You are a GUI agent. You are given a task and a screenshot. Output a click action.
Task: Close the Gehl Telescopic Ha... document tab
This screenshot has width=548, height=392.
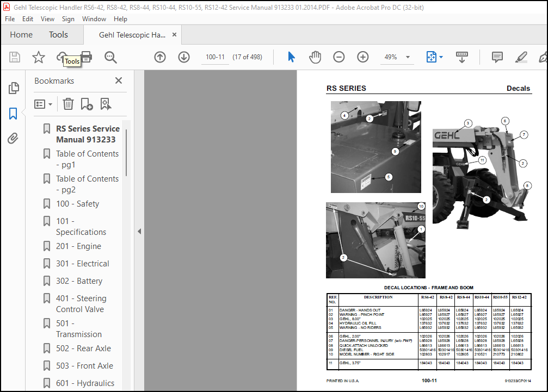tap(174, 35)
